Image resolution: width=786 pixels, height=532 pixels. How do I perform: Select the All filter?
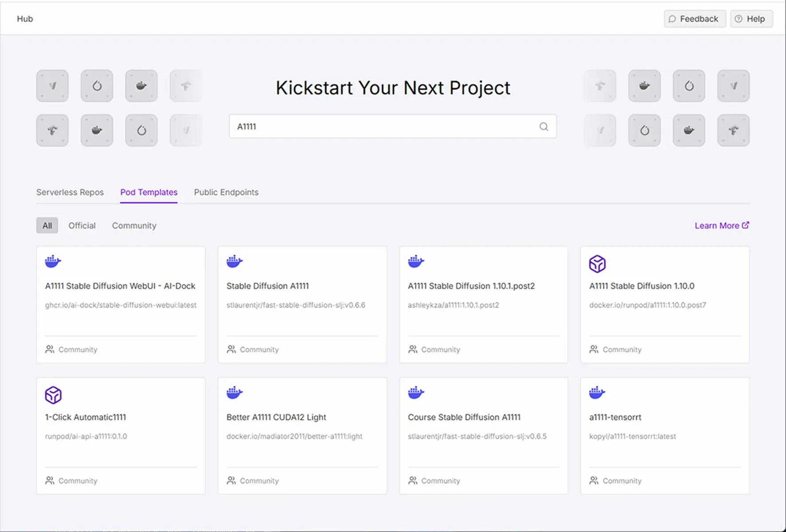[47, 226]
